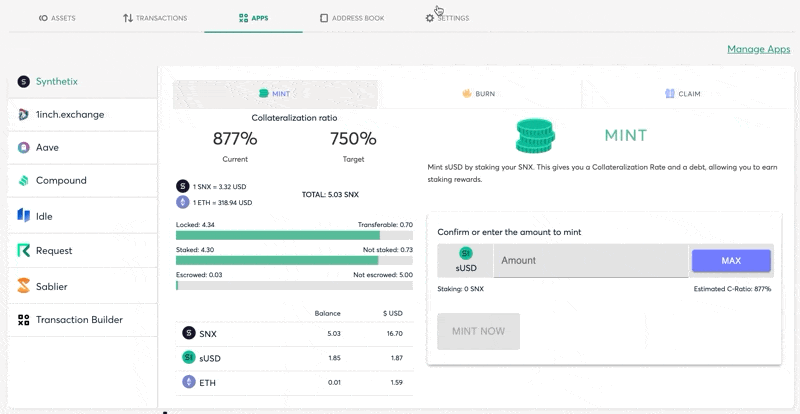Click the Apps grid icon in top nav
800x414 pixels.
coord(243,18)
